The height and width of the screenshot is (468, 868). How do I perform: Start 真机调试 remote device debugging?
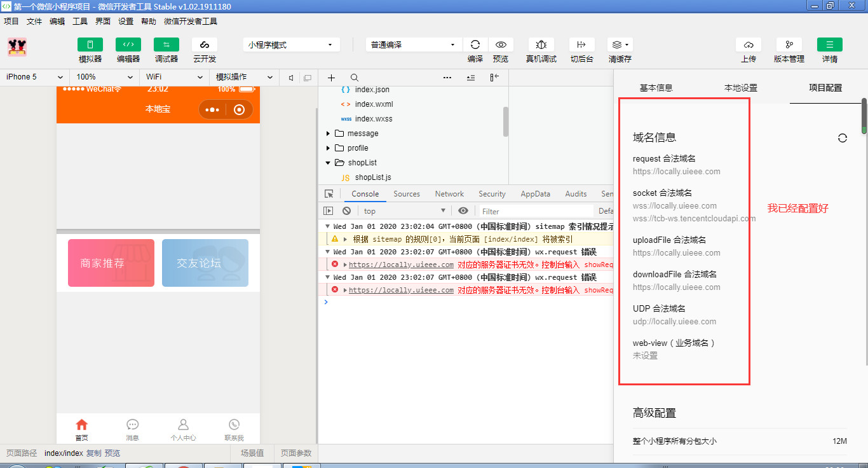pyautogui.click(x=541, y=45)
